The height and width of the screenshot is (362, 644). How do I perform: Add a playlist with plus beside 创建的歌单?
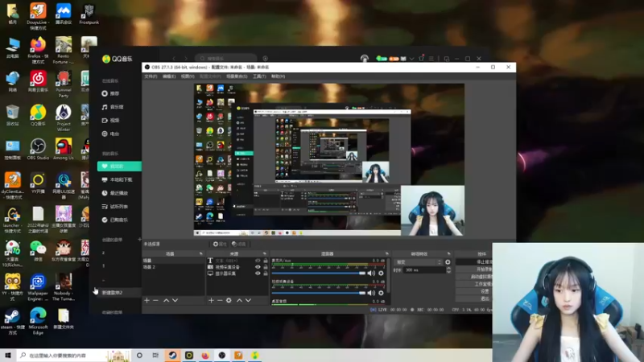(x=139, y=239)
